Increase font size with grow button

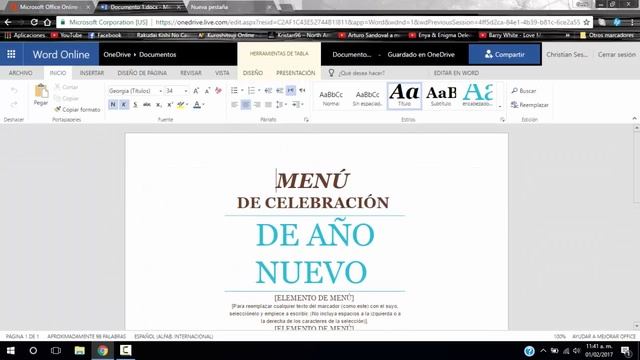coord(196,91)
